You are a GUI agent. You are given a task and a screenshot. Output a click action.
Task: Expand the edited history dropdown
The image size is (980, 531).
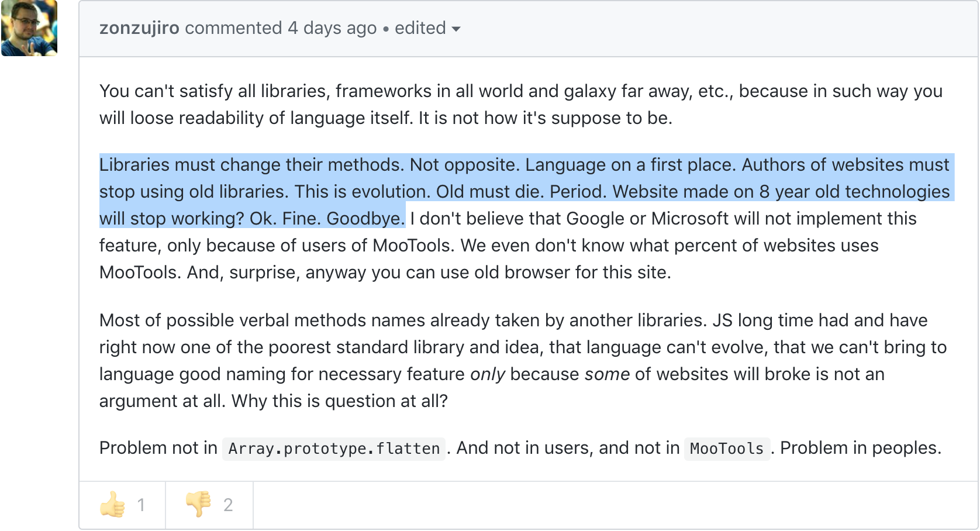[x=427, y=28]
